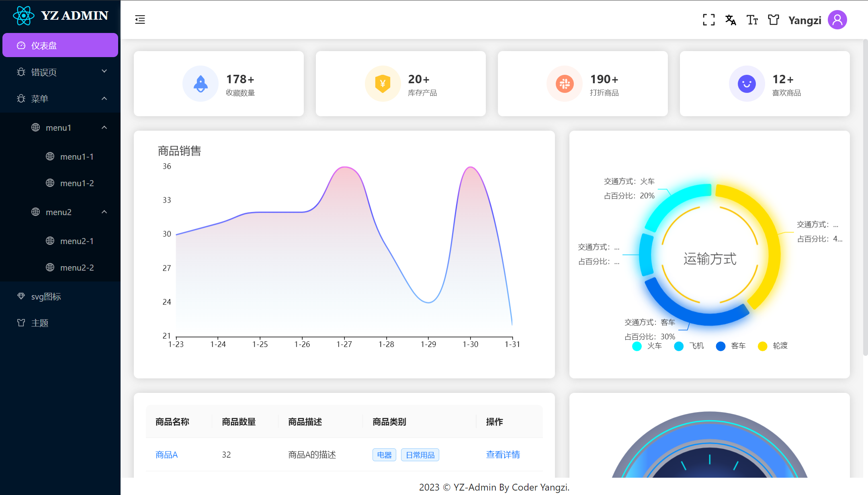The width and height of the screenshot is (868, 495).
Task: Click the font size icon in header
Action: 752,20
